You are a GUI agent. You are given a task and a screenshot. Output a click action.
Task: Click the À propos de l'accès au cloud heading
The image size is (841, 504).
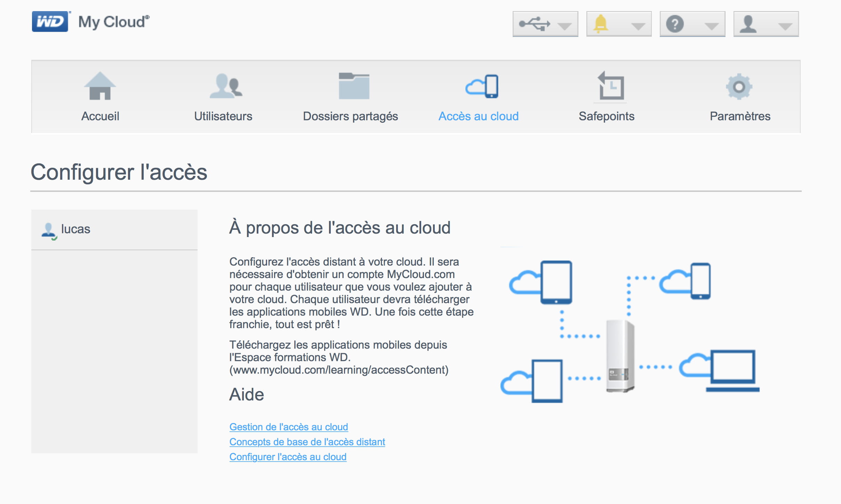point(340,228)
